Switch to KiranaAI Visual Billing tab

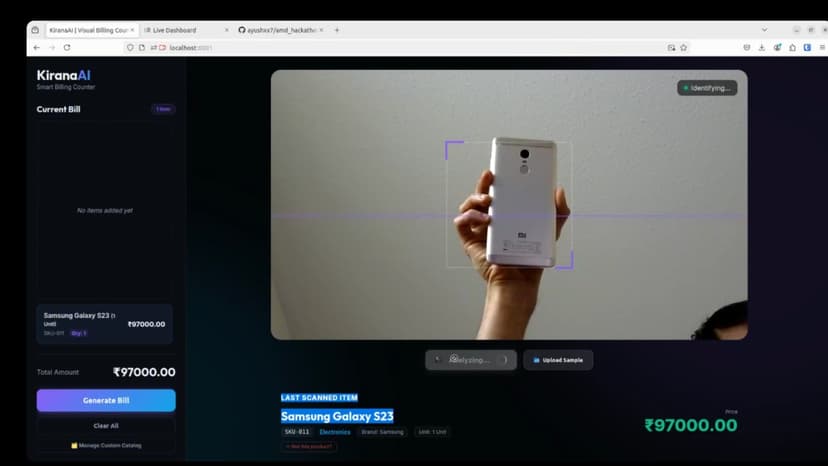tap(92, 30)
